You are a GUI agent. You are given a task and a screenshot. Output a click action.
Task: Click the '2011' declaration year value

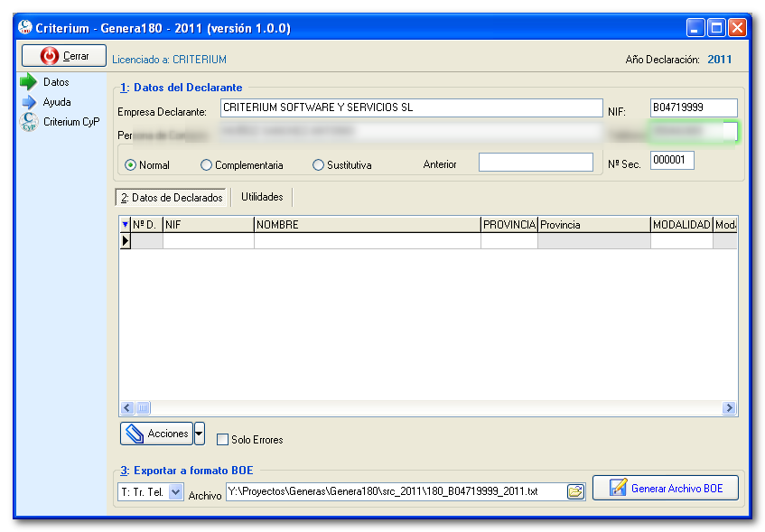pos(720,60)
